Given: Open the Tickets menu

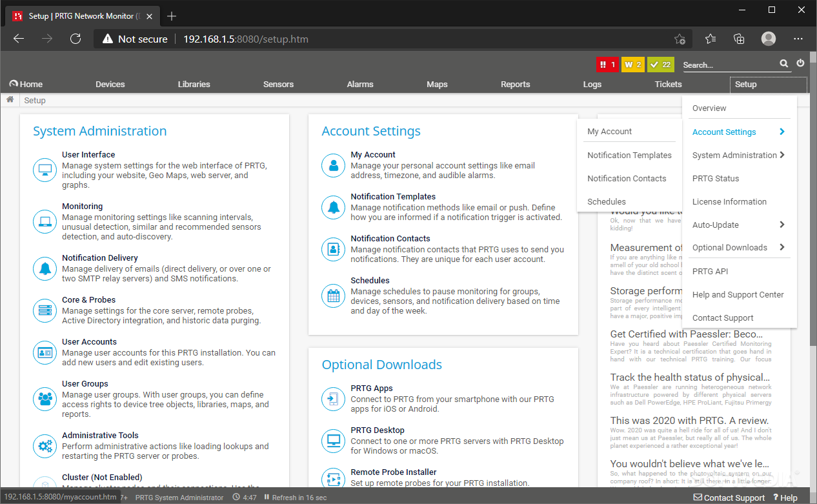Looking at the screenshot, I should click(668, 84).
